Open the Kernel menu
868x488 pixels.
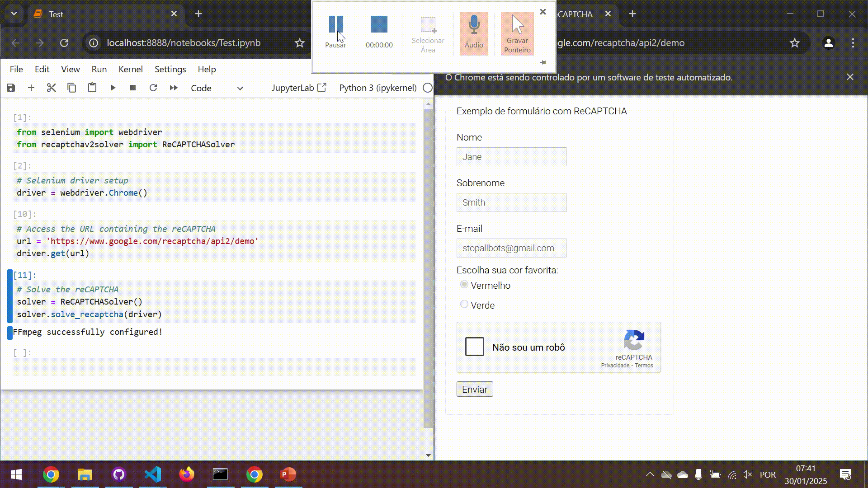(130, 69)
